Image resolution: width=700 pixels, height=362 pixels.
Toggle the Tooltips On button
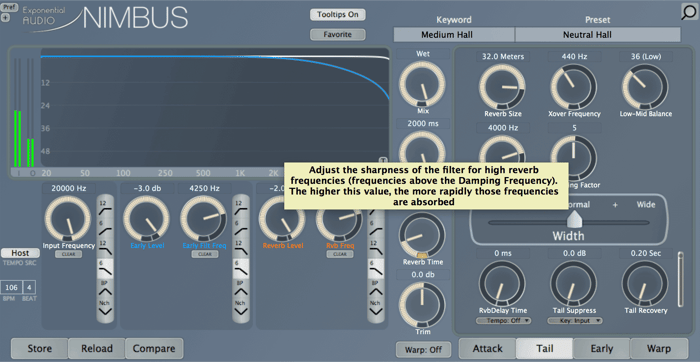click(x=338, y=14)
